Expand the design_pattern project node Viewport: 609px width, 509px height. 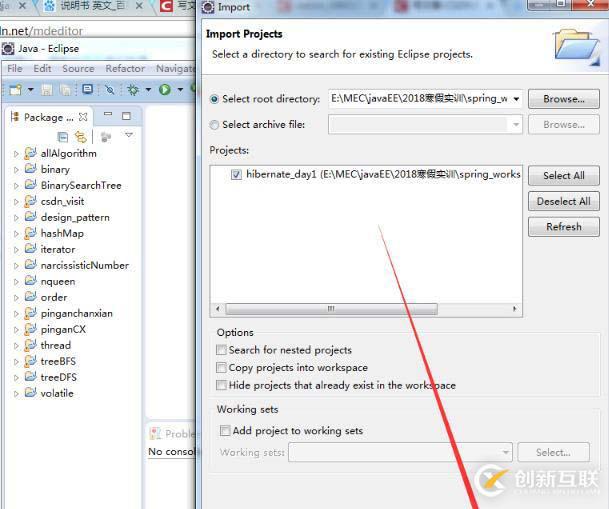[x=16, y=218]
